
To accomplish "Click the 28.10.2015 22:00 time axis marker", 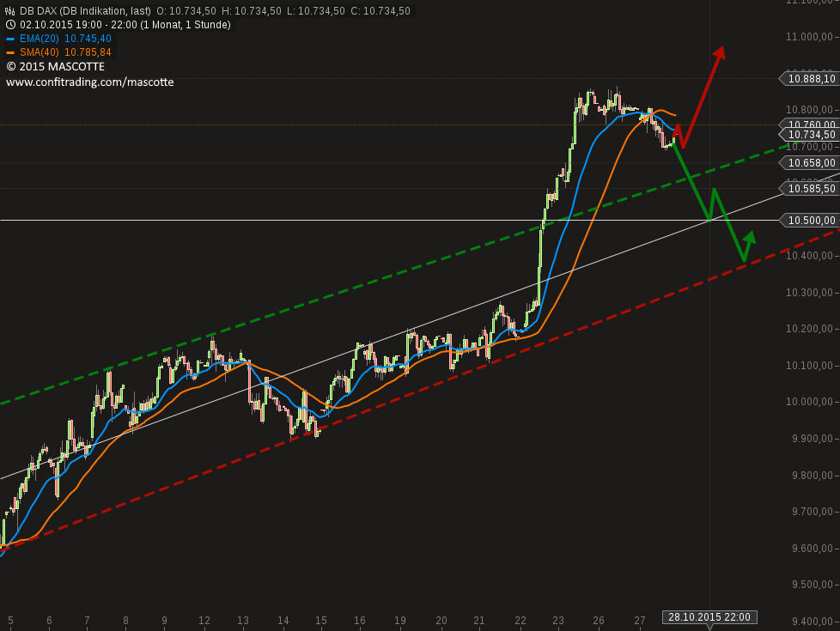I will tap(709, 617).
